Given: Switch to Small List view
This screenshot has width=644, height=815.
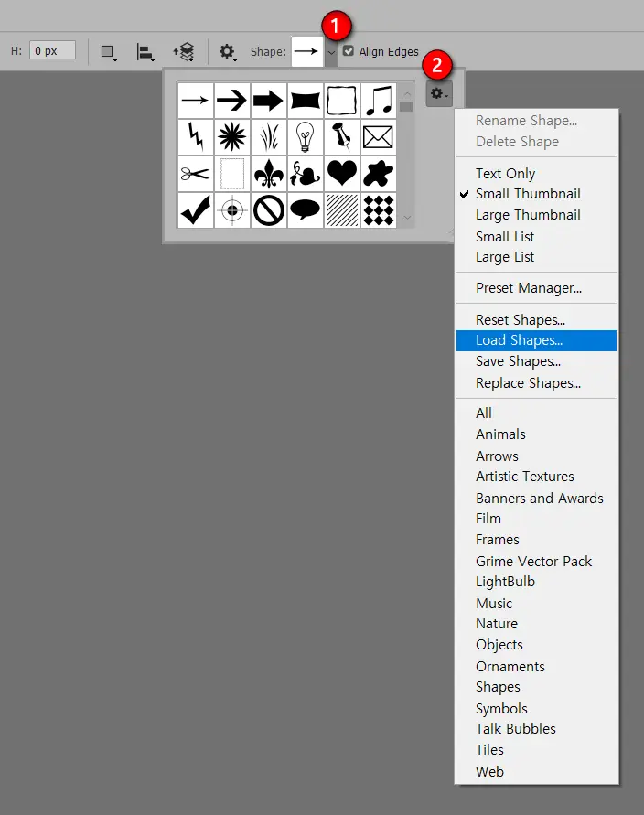Looking at the screenshot, I should pos(536,237).
